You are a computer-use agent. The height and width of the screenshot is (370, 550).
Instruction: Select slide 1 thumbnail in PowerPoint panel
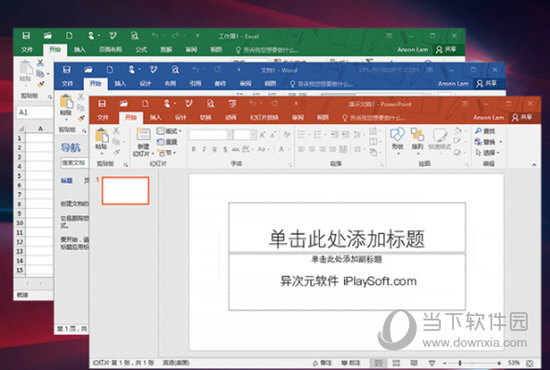pos(125,190)
